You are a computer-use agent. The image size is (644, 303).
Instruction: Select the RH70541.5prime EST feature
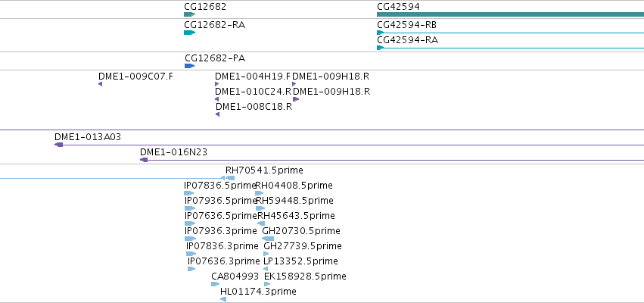(x=230, y=178)
